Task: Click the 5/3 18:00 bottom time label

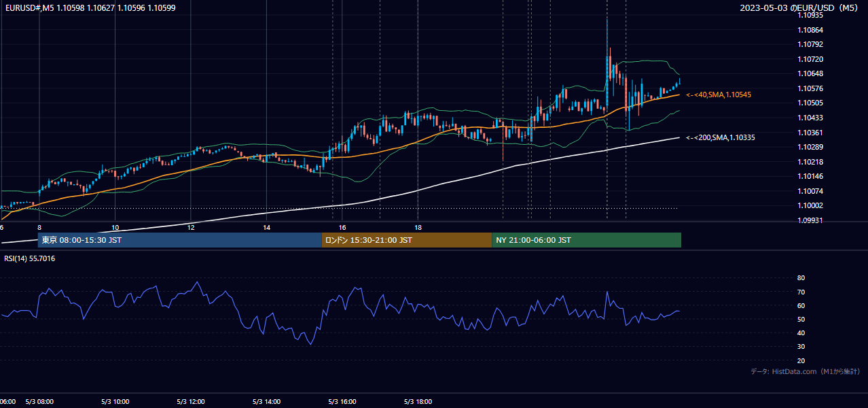Action: 418,402
